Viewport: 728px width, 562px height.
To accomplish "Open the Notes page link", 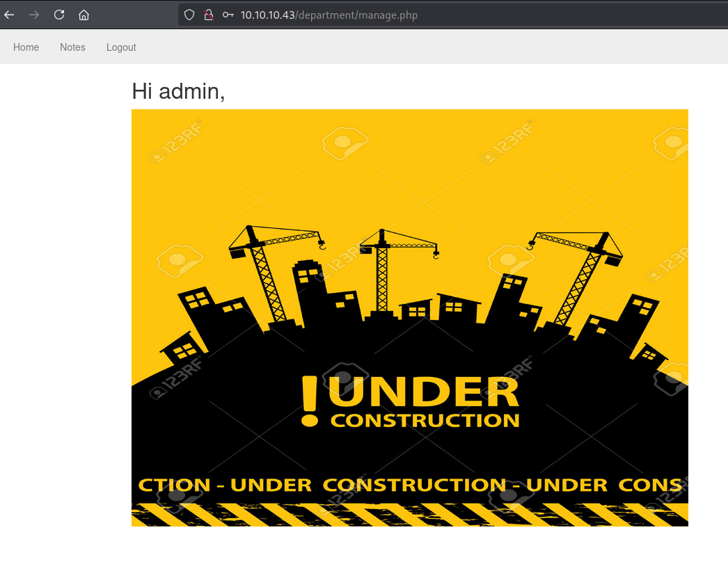I will 72,47.
